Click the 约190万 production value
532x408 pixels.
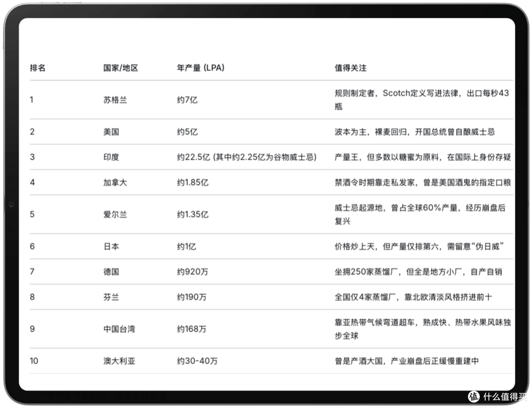192,297
